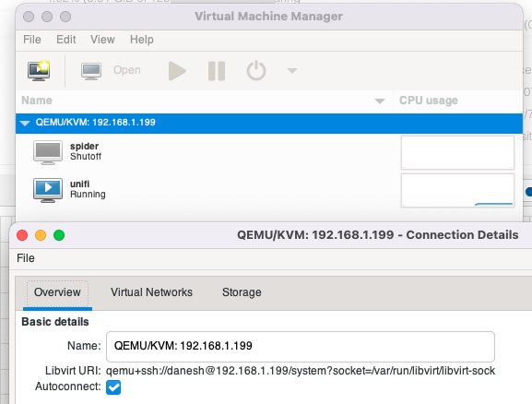Open the View menu
This screenshot has height=404, width=532.
pos(102,40)
